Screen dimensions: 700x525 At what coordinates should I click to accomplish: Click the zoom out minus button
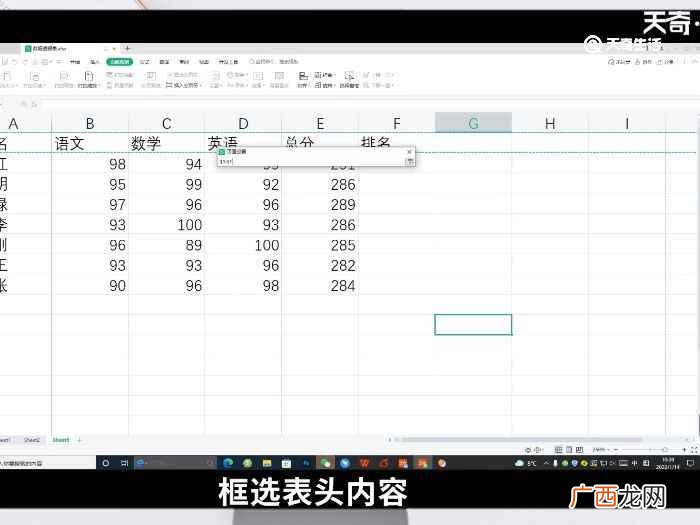pyautogui.click(x=617, y=450)
